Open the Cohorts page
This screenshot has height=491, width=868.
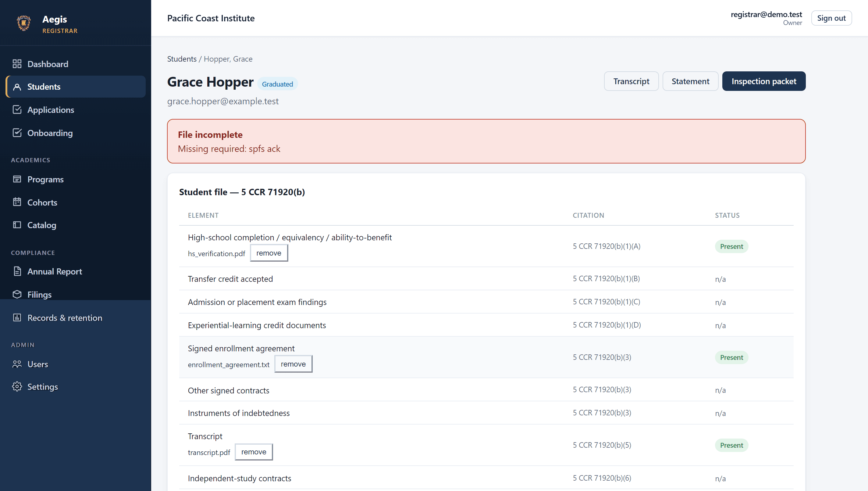click(76, 202)
